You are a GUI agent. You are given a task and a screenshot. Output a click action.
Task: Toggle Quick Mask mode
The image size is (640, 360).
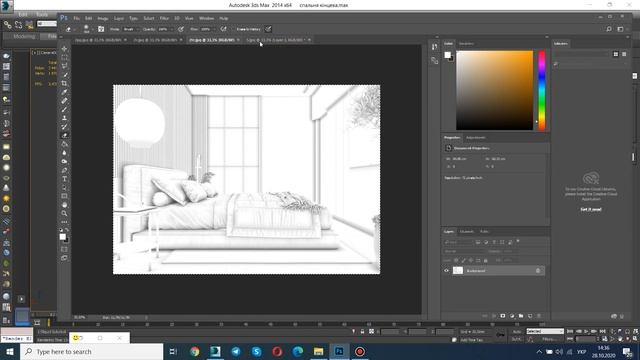(64, 249)
